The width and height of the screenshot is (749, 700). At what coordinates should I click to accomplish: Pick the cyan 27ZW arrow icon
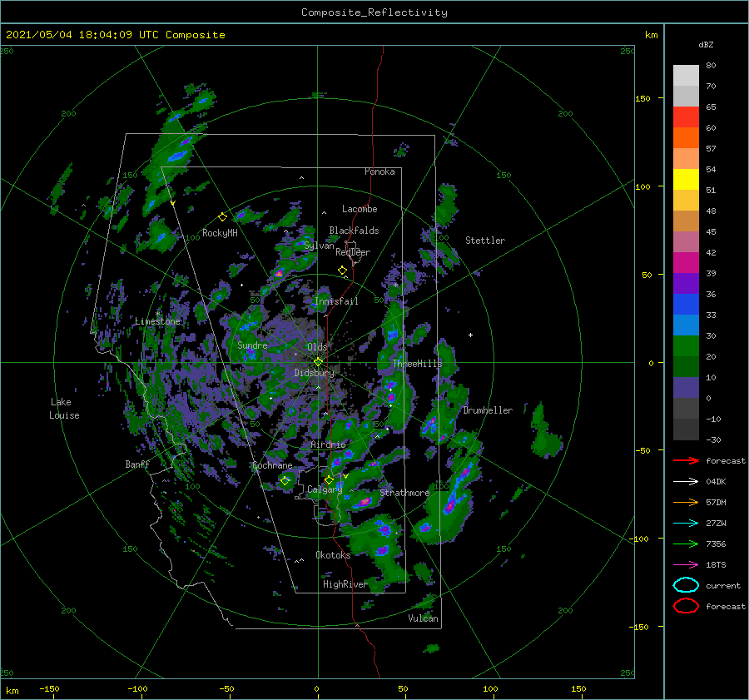(686, 524)
